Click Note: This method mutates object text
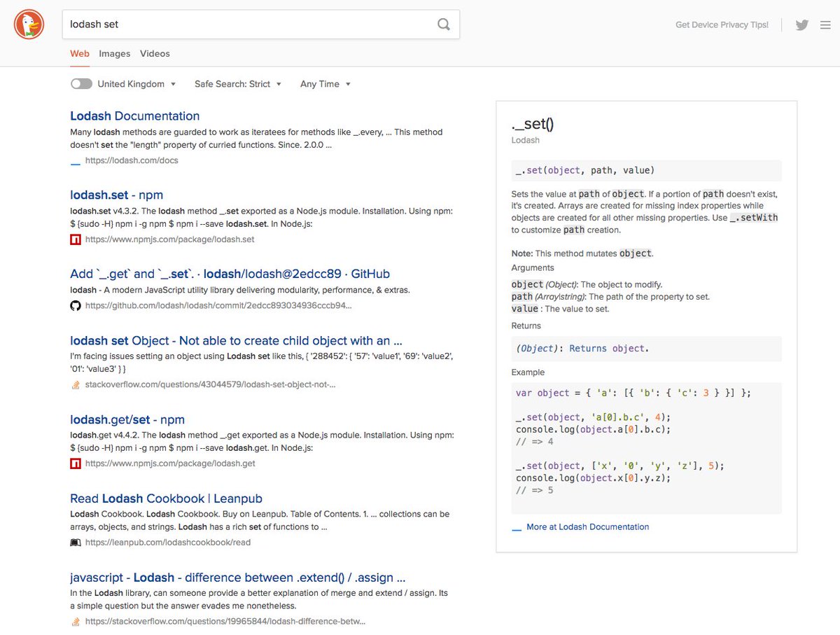 click(x=582, y=253)
